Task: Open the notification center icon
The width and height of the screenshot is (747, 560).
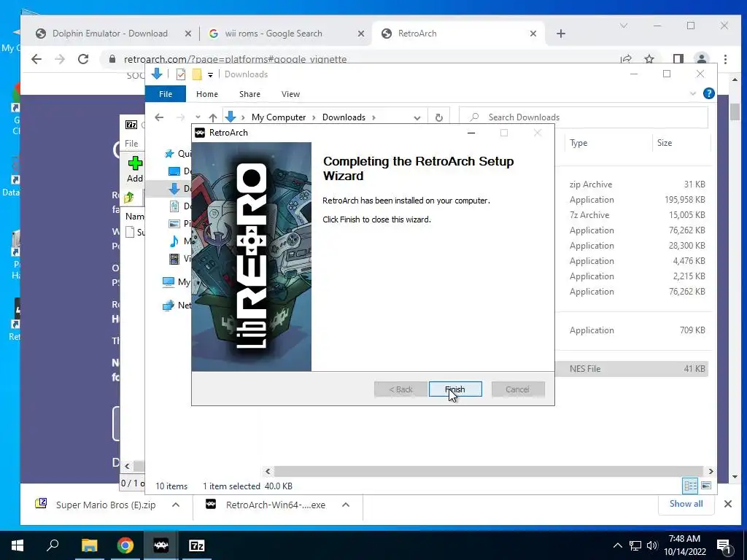Action: (x=724, y=546)
